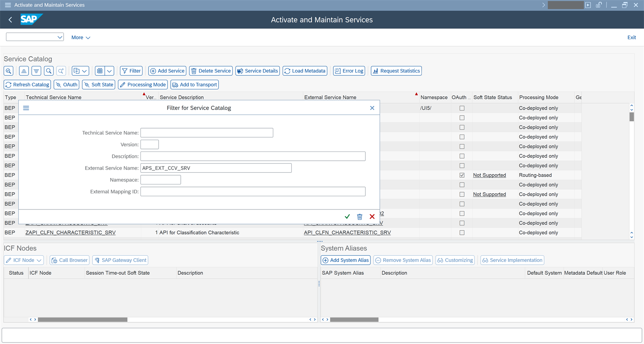Open Service Implementation

512,260
